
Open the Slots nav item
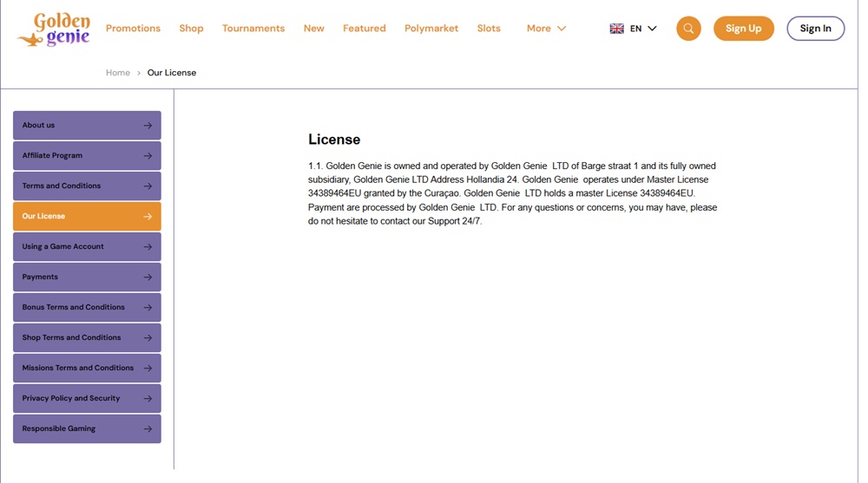pyautogui.click(x=489, y=29)
